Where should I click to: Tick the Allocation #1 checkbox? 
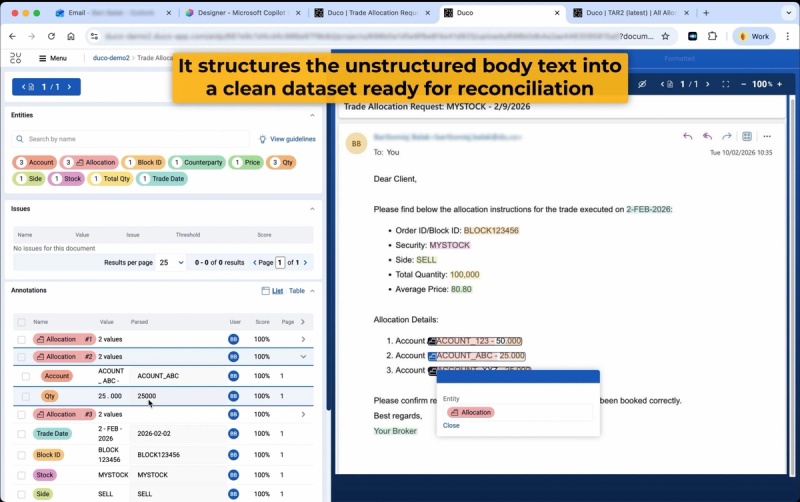(21, 339)
